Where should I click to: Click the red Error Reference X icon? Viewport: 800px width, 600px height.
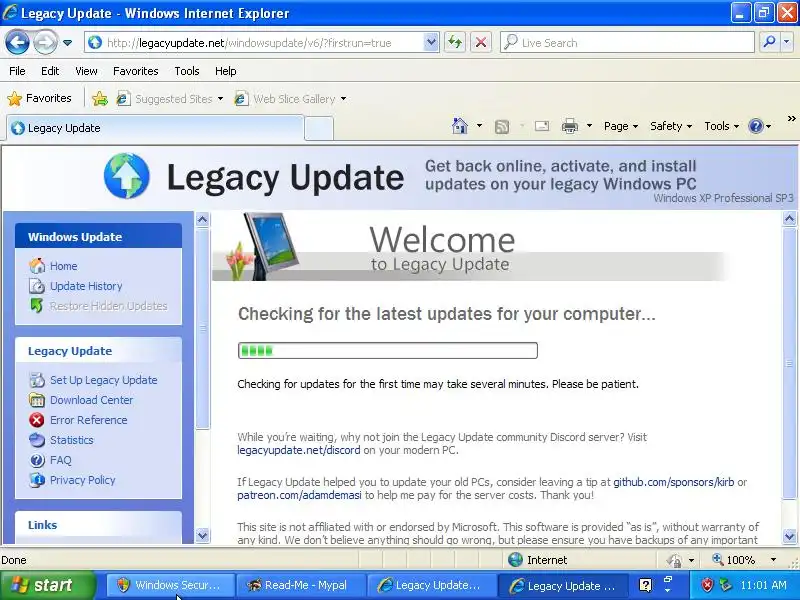[x=37, y=420]
